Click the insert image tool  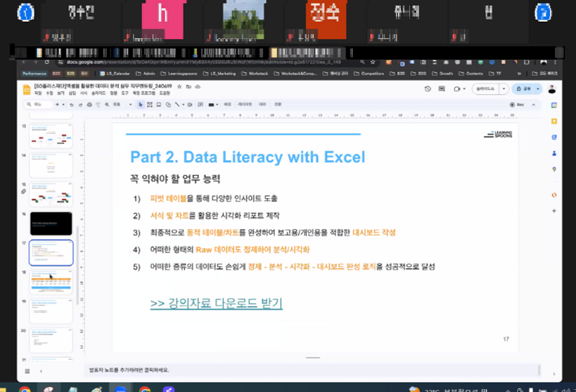click(158, 104)
